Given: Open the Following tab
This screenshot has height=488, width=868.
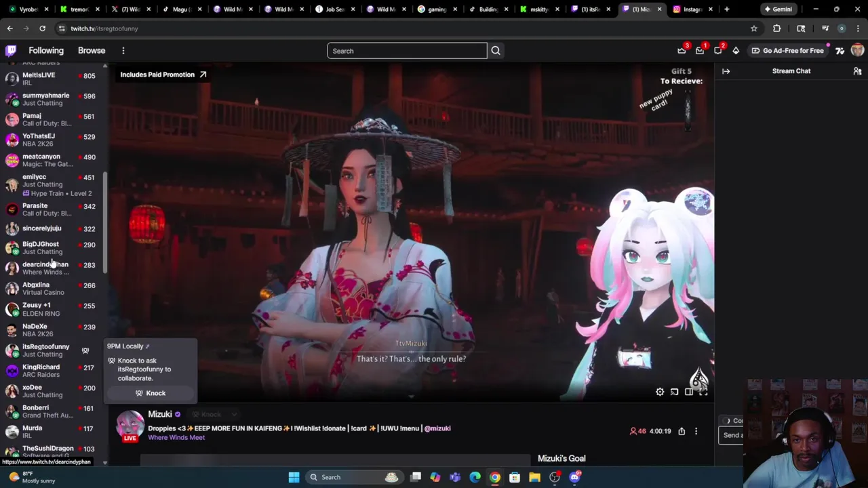Looking at the screenshot, I should click(x=46, y=51).
